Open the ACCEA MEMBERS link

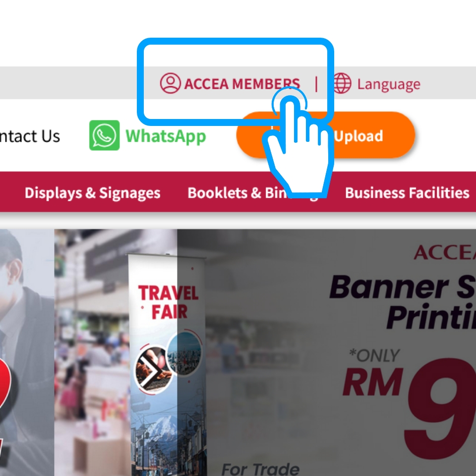pyautogui.click(x=242, y=84)
